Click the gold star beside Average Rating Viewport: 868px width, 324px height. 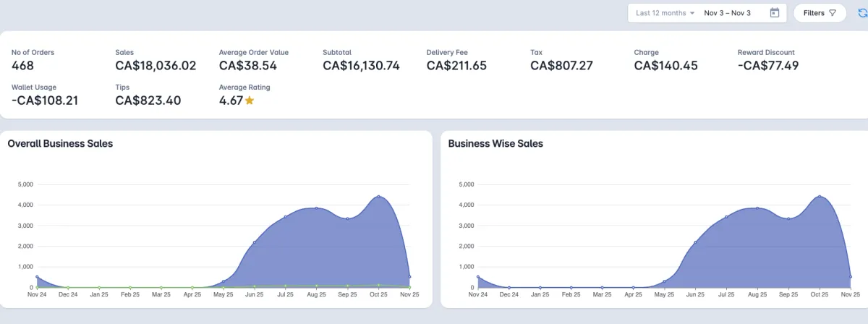coord(250,101)
